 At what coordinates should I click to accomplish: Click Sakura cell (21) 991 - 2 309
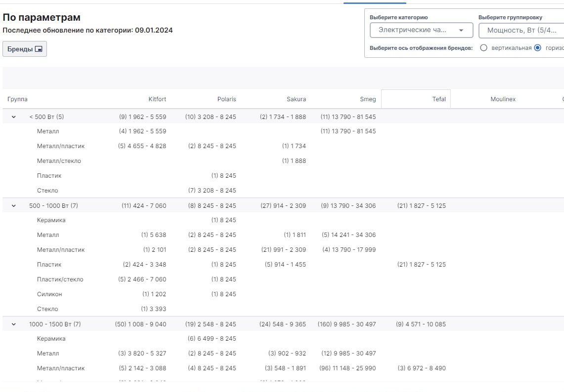click(283, 250)
